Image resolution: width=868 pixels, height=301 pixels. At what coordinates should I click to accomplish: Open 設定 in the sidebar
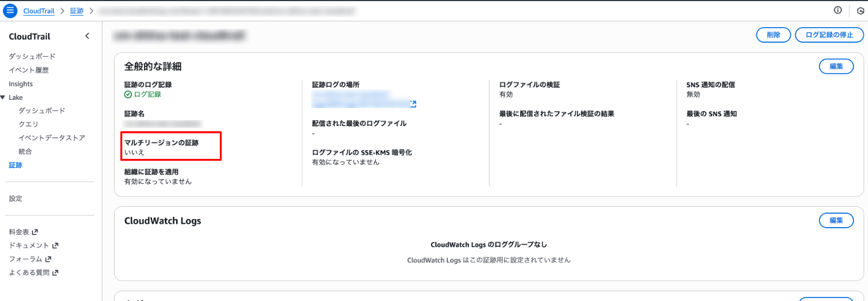[x=16, y=199]
